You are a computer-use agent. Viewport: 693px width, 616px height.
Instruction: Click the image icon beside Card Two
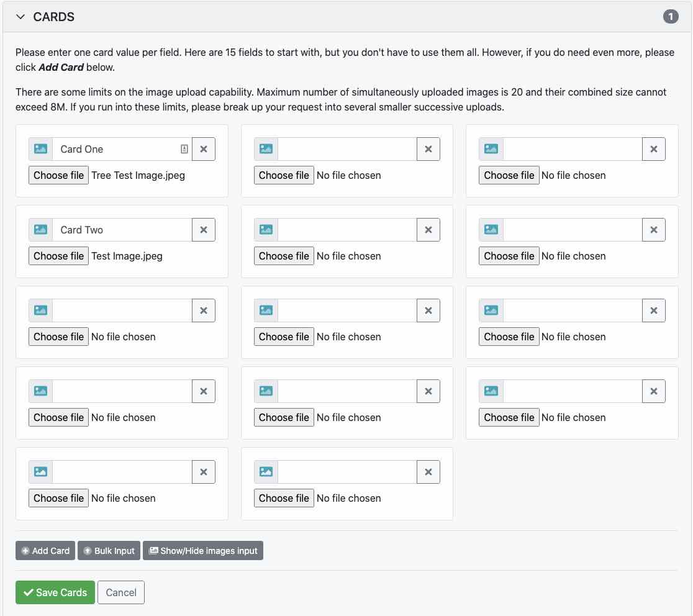pyautogui.click(x=40, y=230)
